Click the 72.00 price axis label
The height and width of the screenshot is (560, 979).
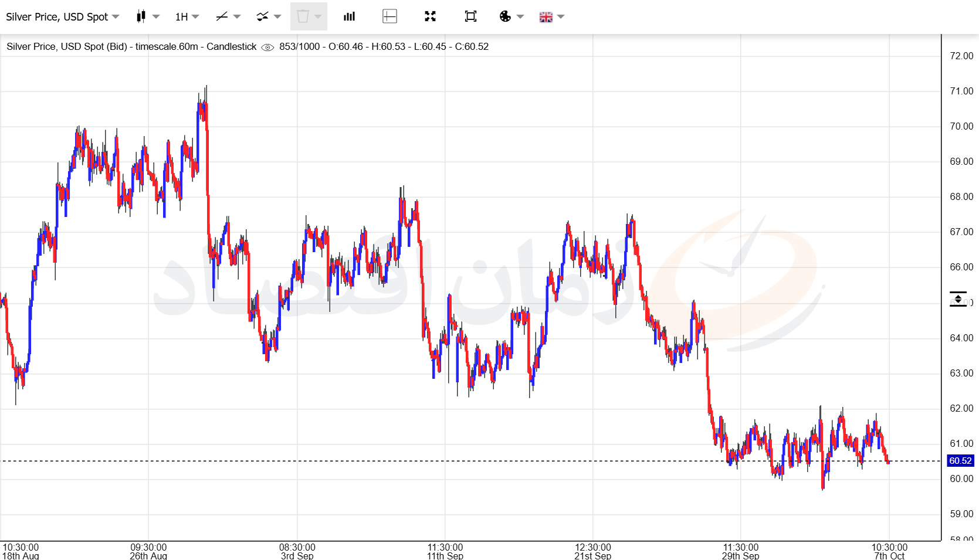[x=961, y=56]
